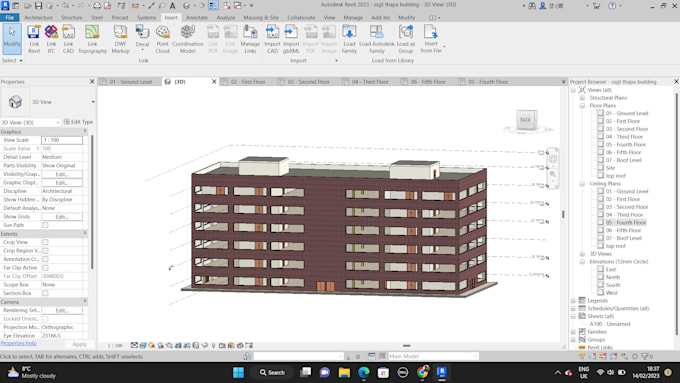Screen dimensions: 680x383
Task: Open the Manage Links tool
Action: [250, 39]
